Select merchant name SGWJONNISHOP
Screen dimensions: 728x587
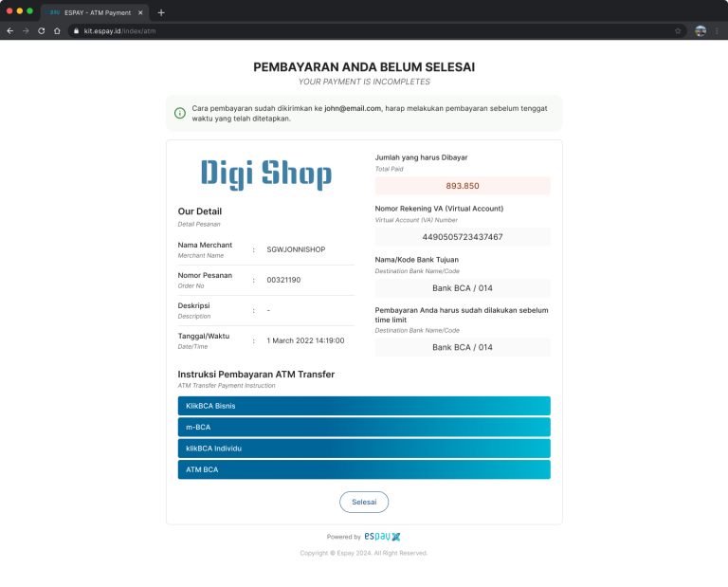click(x=296, y=249)
